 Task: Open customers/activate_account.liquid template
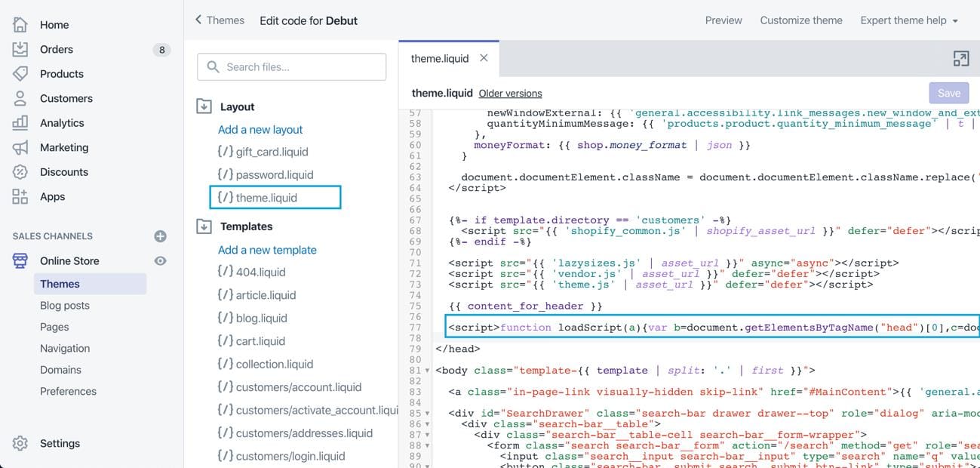(x=308, y=410)
